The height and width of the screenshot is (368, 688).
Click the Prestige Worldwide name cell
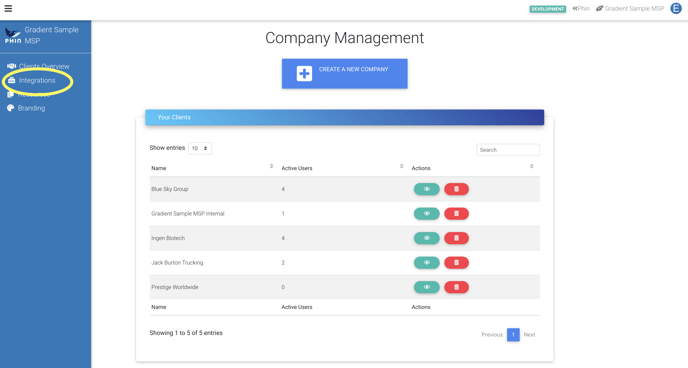point(175,287)
